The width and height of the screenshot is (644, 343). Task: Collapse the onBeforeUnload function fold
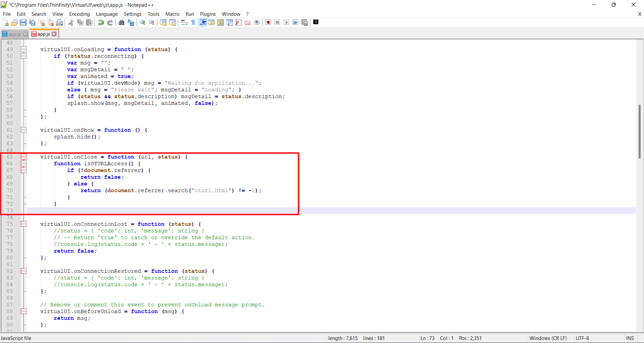click(24, 311)
